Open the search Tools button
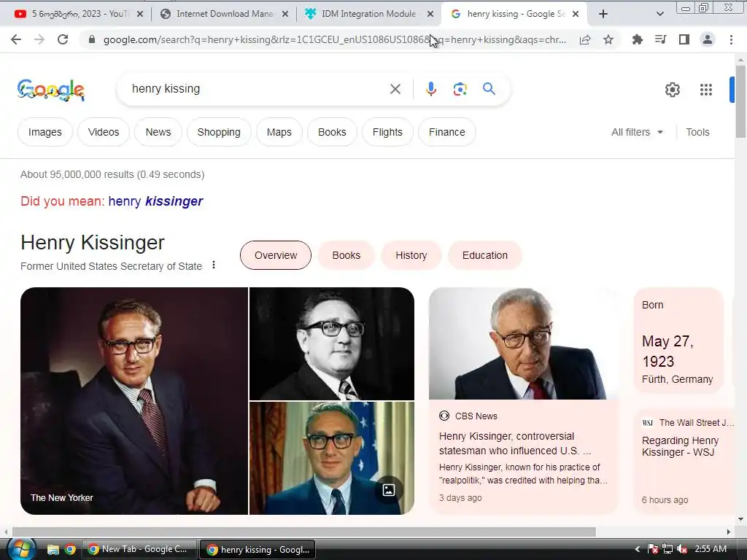Screen dimensions: 747x560 (697, 132)
